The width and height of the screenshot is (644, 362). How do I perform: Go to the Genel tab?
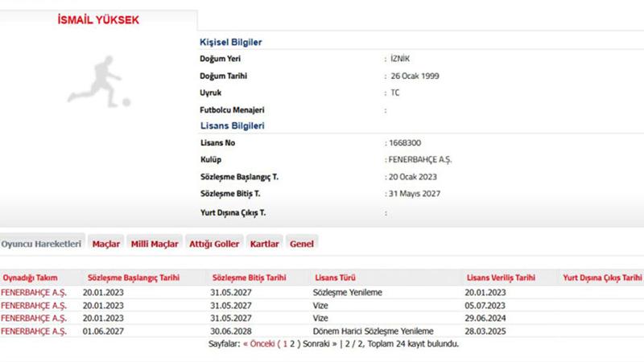tap(302, 243)
